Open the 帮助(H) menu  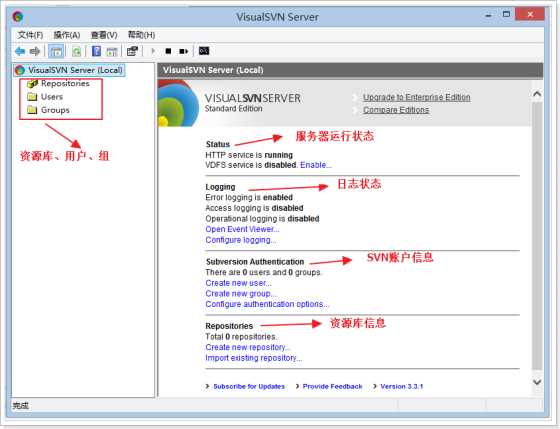(x=141, y=35)
